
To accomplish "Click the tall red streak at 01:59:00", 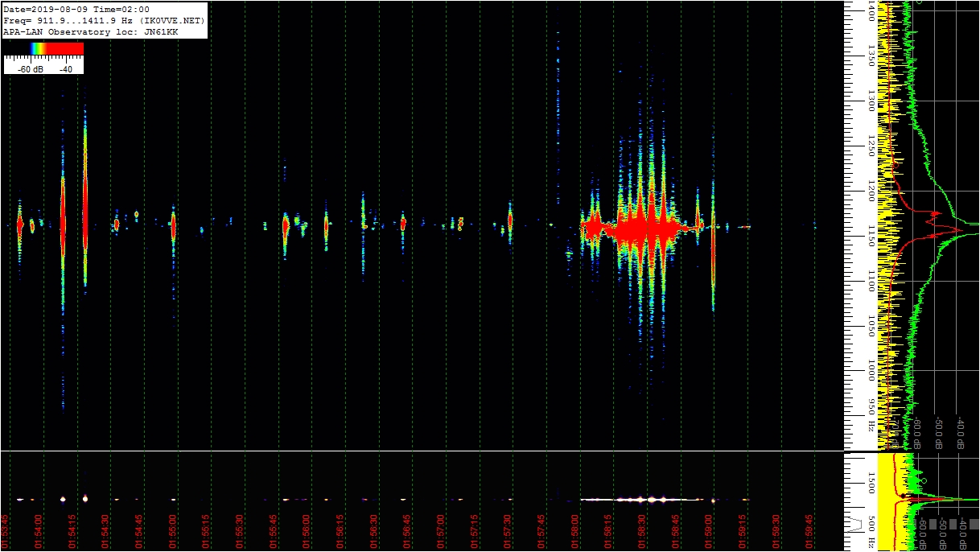I will (713, 253).
